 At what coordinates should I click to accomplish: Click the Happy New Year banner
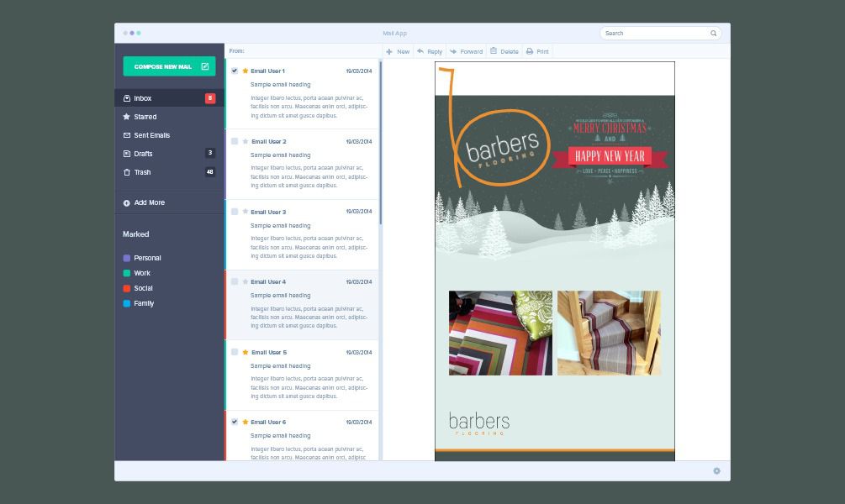tap(610, 156)
